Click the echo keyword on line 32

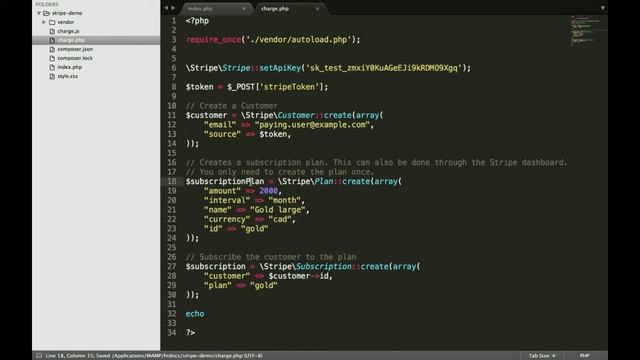click(x=195, y=313)
